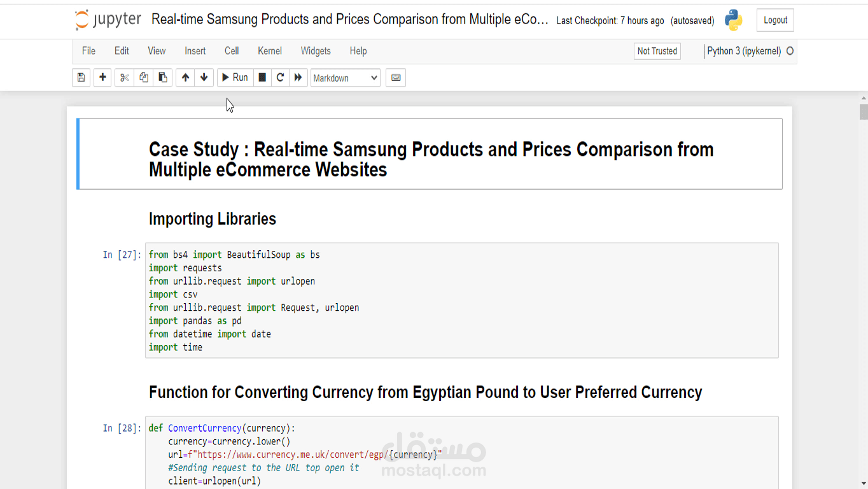This screenshot has width=868, height=489.
Task: Click the Jupyter logo
Action: 108,20
